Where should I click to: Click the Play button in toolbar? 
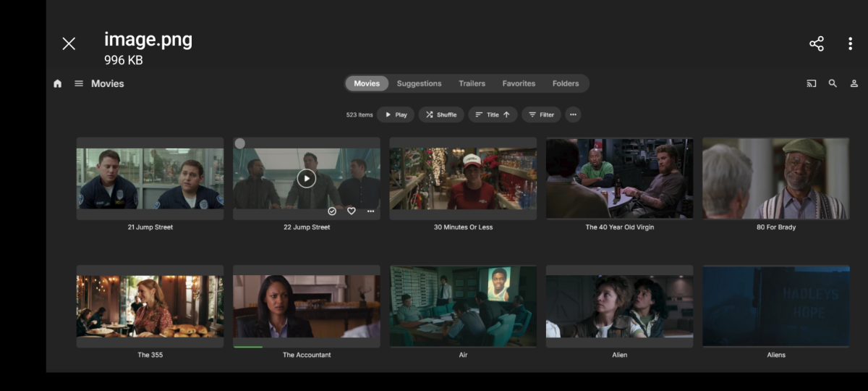point(396,114)
